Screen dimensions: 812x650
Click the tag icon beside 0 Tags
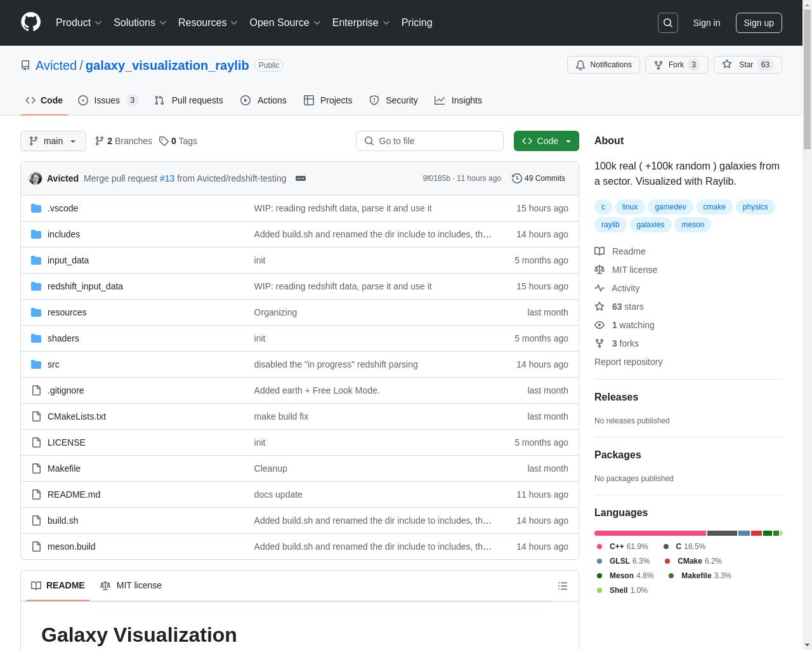point(164,141)
